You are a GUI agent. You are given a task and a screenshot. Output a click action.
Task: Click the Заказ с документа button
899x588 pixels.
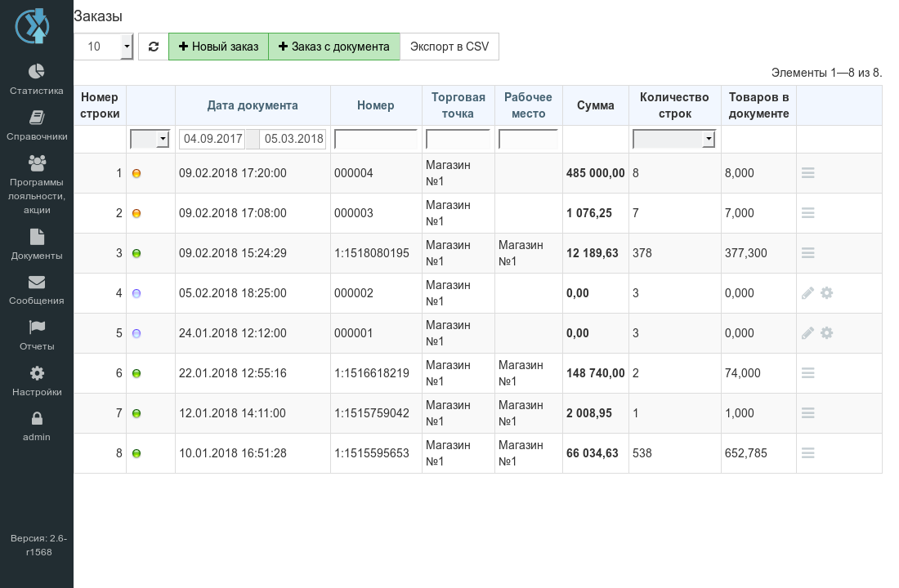[334, 47]
